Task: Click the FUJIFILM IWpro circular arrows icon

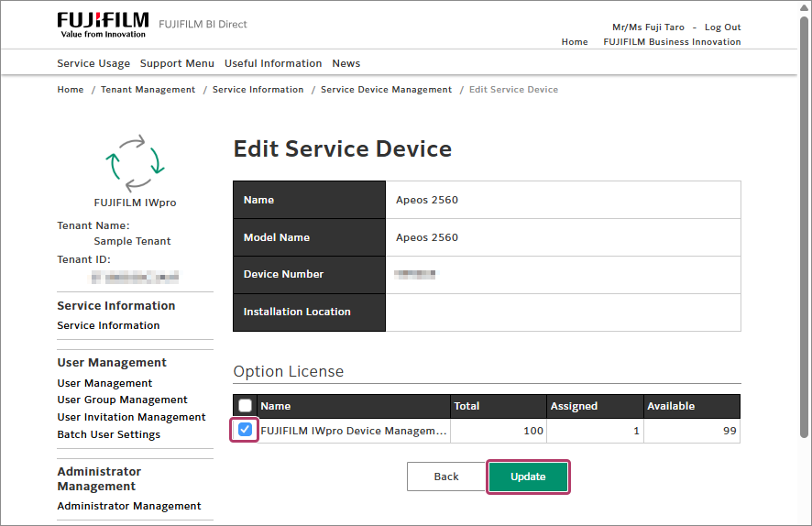Action: coord(135,163)
